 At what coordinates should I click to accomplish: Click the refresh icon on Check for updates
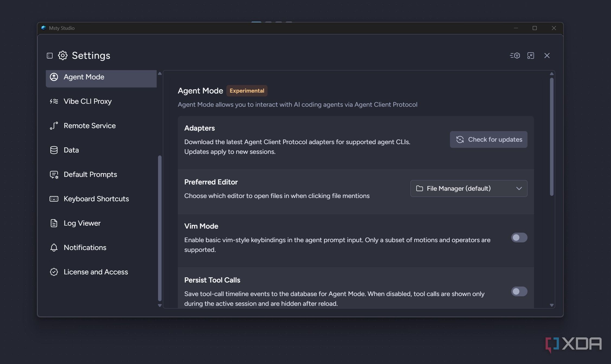click(460, 139)
